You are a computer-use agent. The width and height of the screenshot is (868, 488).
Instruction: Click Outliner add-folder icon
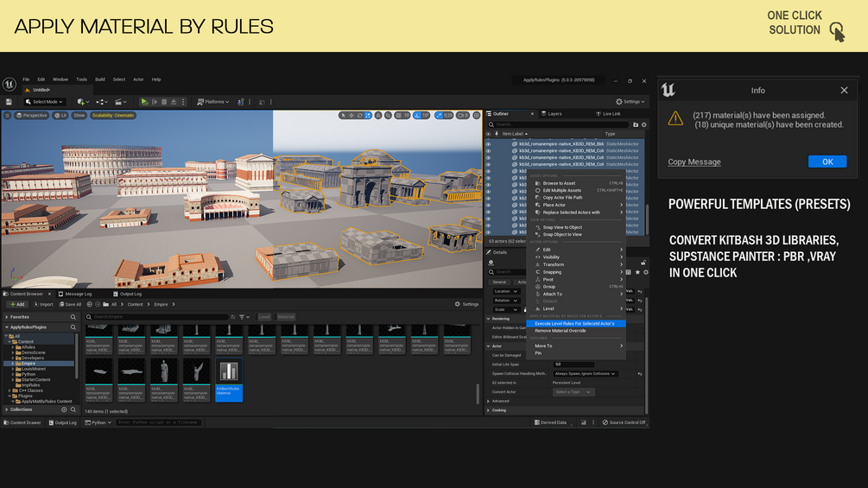tap(636, 124)
